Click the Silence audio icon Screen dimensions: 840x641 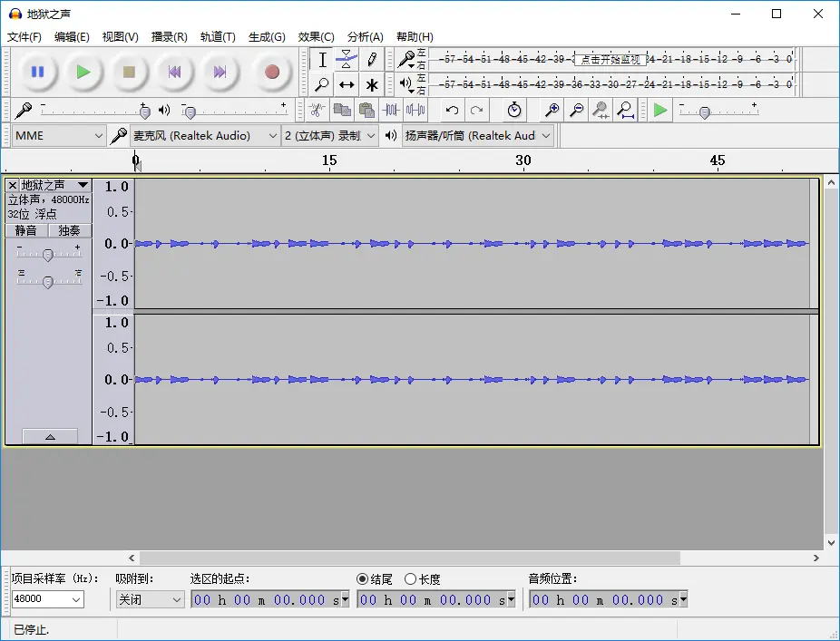(415, 111)
